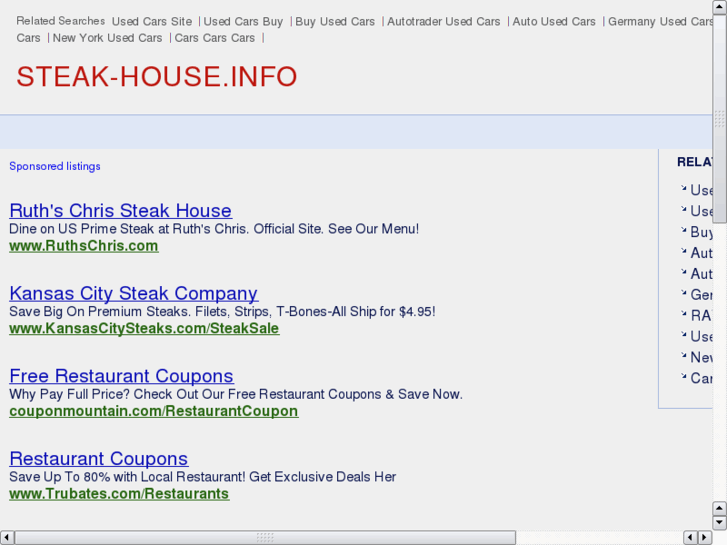The height and width of the screenshot is (545, 727).
Task: Click the STEAK-HOUSE.INFO site title
Action: pos(157,77)
